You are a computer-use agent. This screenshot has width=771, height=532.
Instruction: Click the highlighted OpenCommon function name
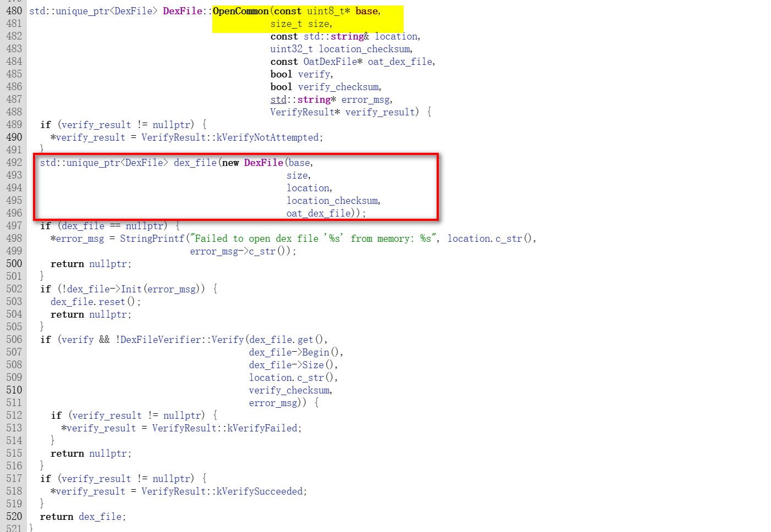(x=240, y=11)
